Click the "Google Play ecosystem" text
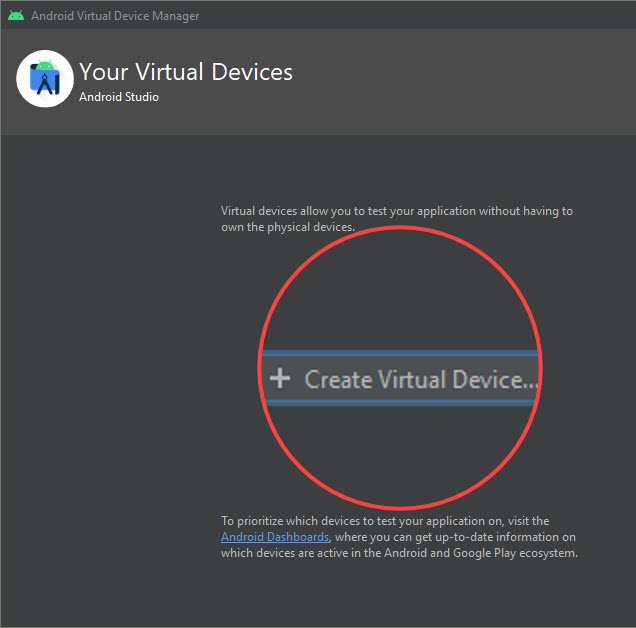 tap(520, 553)
